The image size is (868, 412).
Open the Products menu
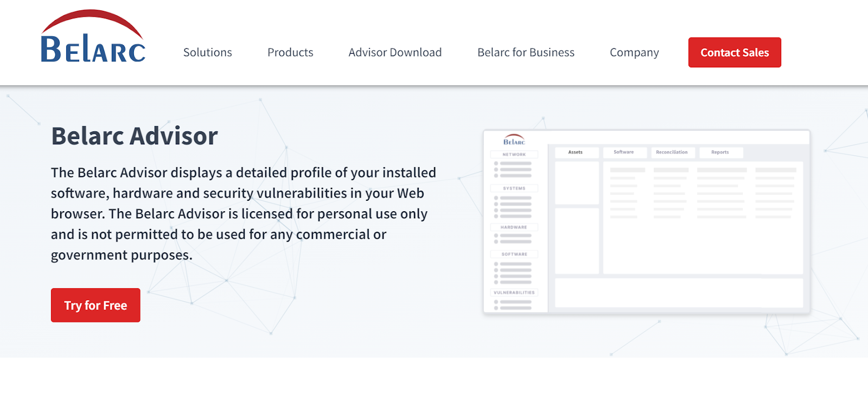click(x=290, y=52)
